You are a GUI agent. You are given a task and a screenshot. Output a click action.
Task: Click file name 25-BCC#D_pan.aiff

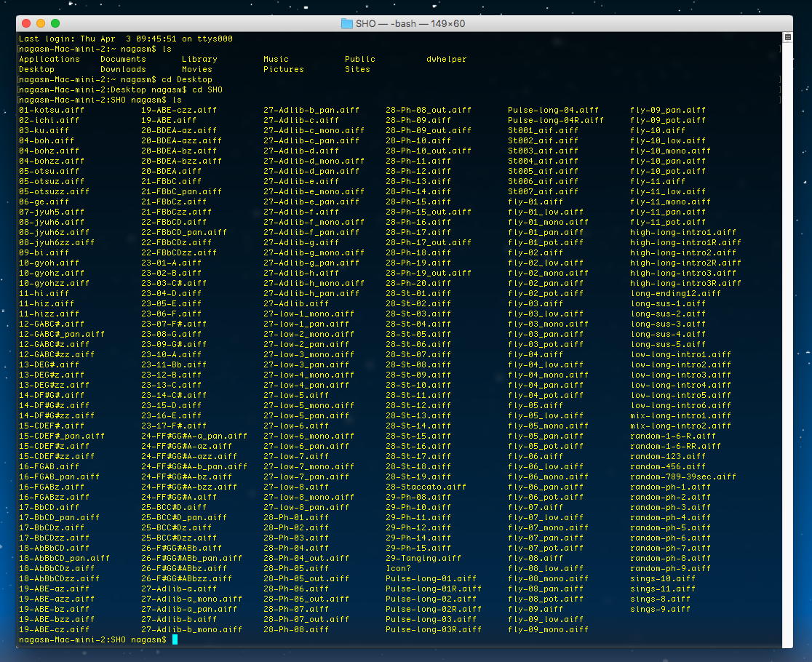tap(184, 517)
